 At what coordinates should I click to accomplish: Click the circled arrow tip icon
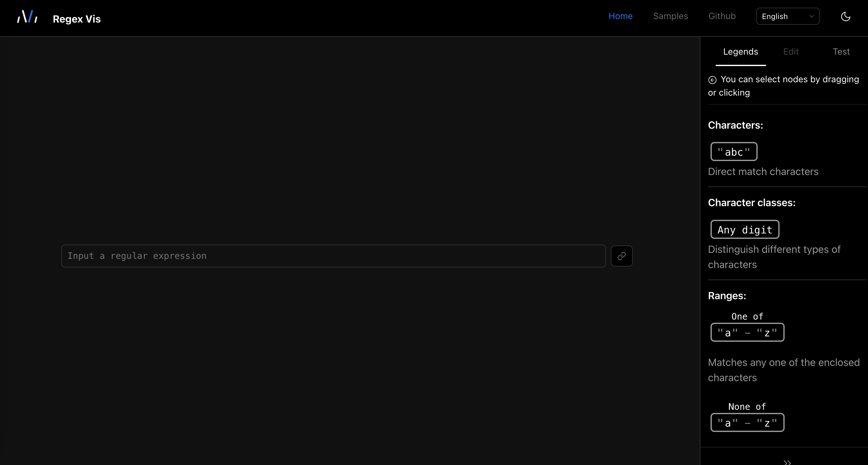tap(712, 80)
